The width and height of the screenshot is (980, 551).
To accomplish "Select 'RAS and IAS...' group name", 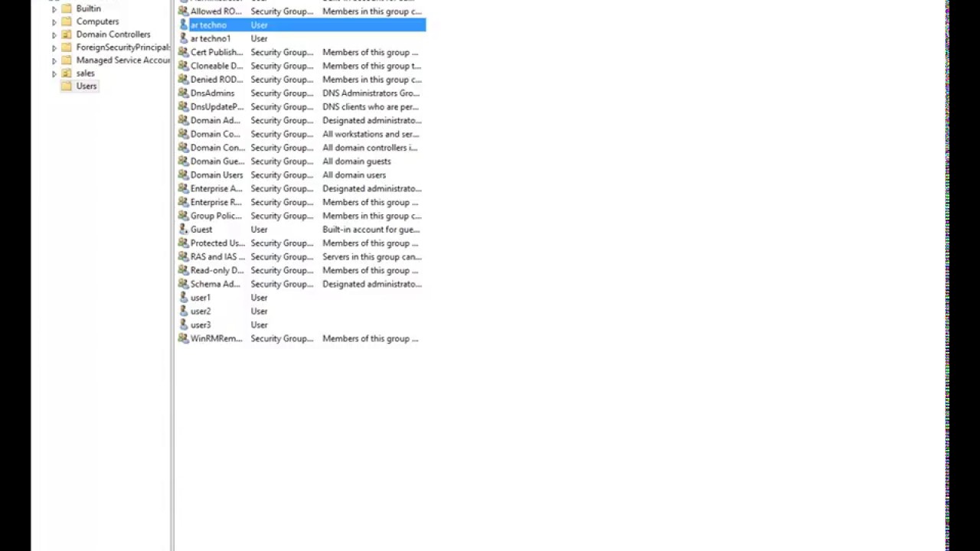I will pyautogui.click(x=217, y=257).
